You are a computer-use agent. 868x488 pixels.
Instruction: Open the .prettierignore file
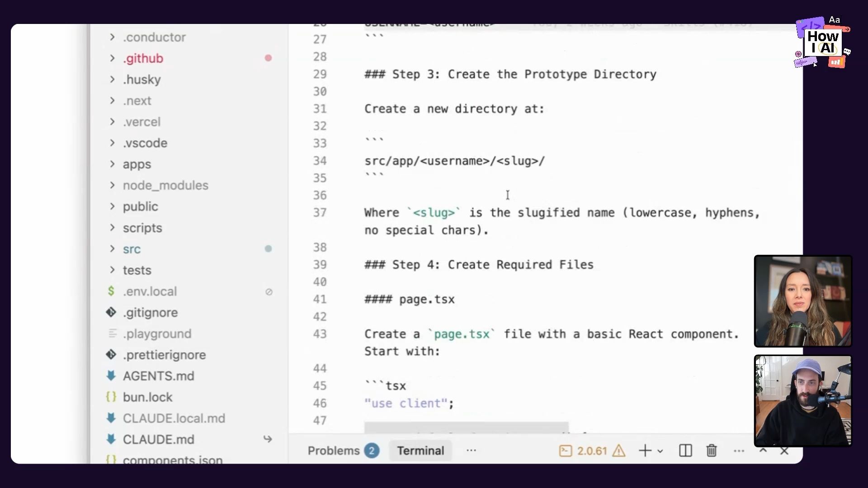pyautogui.click(x=164, y=355)
